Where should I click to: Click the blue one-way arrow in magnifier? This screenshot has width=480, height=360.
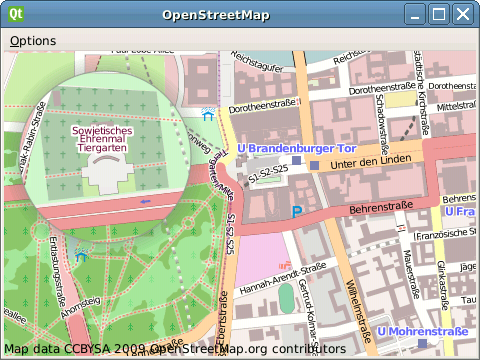[x=146, y=201]
